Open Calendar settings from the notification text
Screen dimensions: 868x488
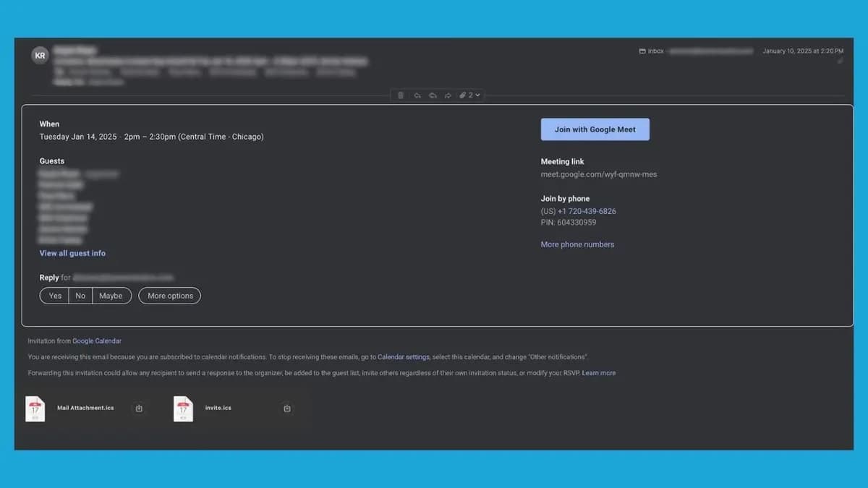(404, 356)
